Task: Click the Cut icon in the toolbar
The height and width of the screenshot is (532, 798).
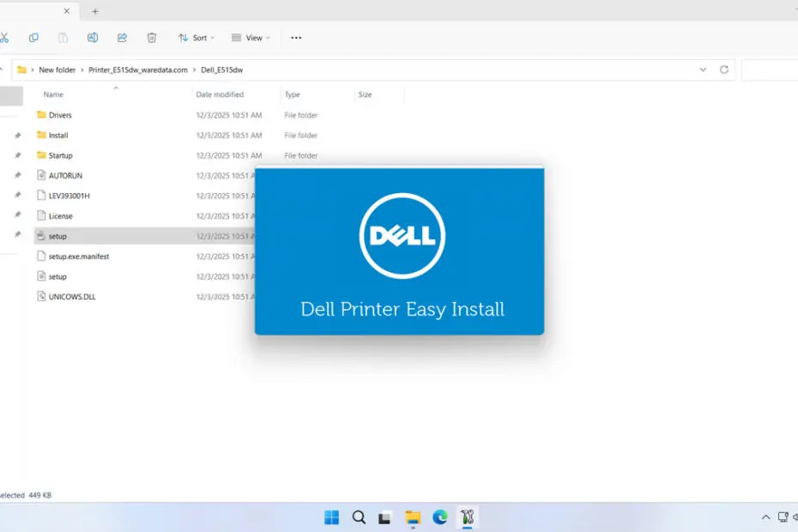Action: click(x=7, y=38)
